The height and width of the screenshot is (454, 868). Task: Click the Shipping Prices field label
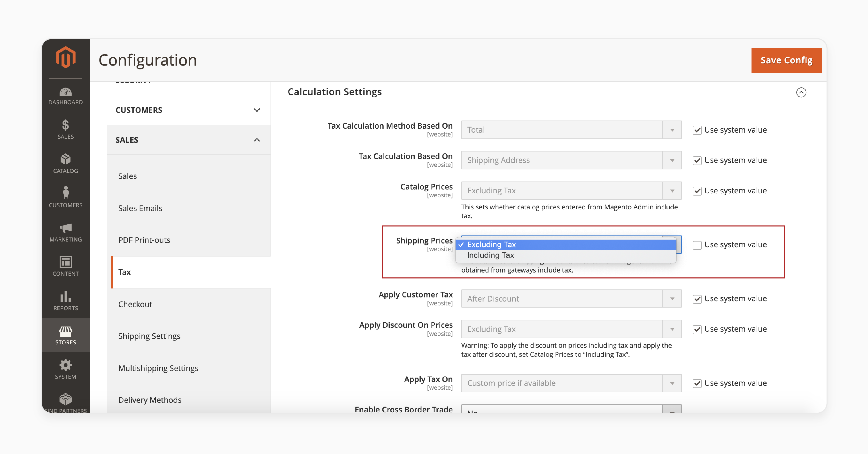pos(424,241)
